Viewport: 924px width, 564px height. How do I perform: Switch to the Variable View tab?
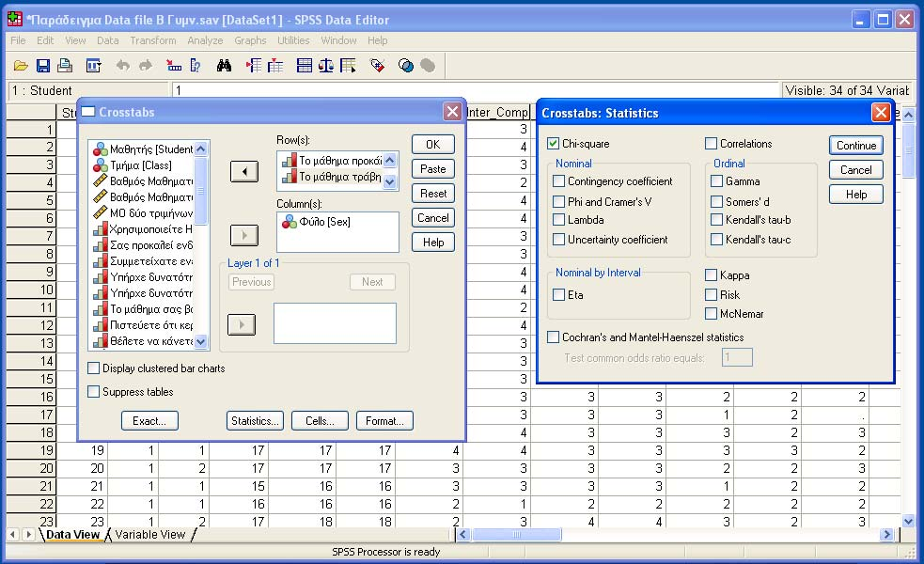point(150,535)
